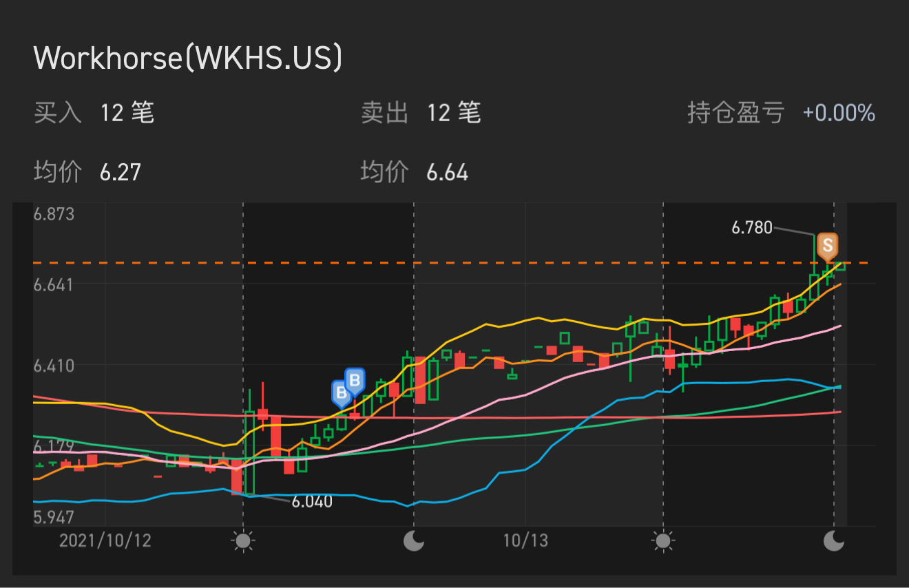This screenshot has width=909, height=588.
Task: Click the 6.641 axis price label
Action: (54, 284)
